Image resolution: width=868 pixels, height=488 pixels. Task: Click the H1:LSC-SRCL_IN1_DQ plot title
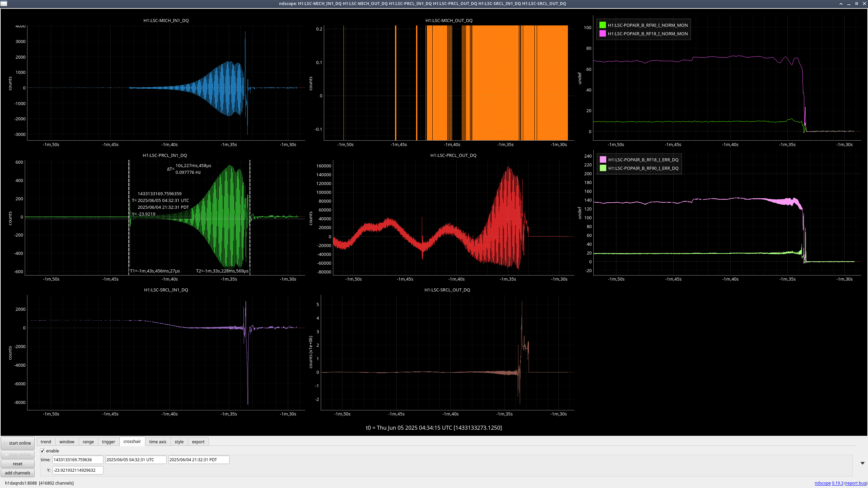tap(166, 290)
